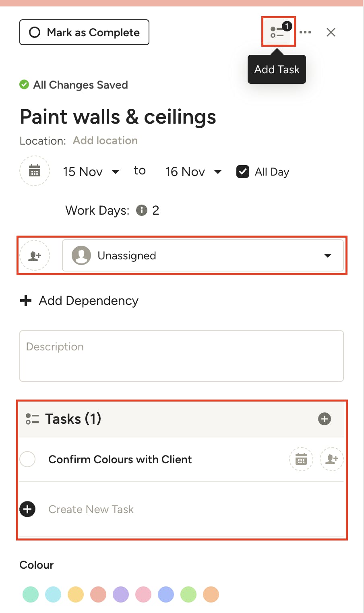This screenshot has height=613, width=364.
Task: Click the Mark as Complete button
Action: pos(84,32)
